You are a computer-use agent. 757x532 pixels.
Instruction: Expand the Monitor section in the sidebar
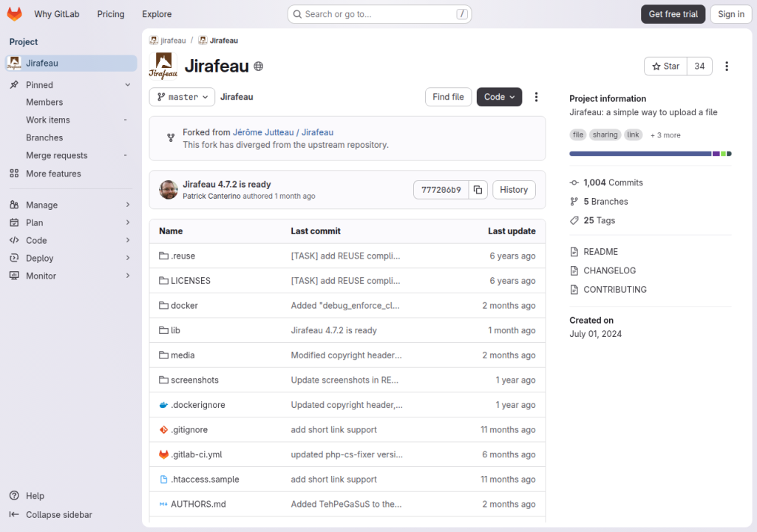coord(70,276)
